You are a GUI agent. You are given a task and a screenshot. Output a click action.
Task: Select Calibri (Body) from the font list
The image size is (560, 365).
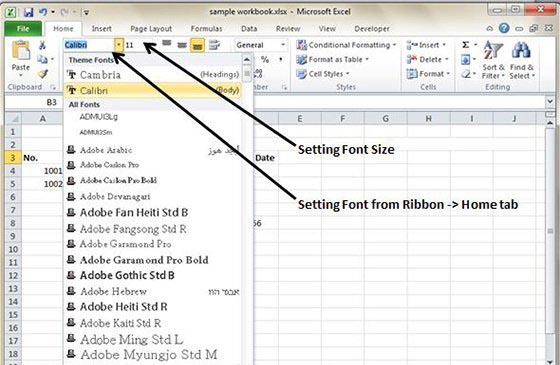(153, 90)
